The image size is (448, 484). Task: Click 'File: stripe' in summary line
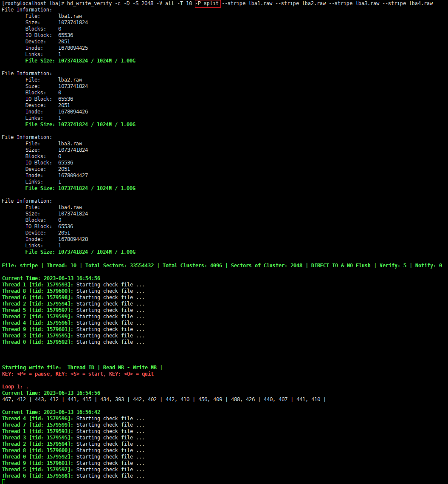[20, 266]
